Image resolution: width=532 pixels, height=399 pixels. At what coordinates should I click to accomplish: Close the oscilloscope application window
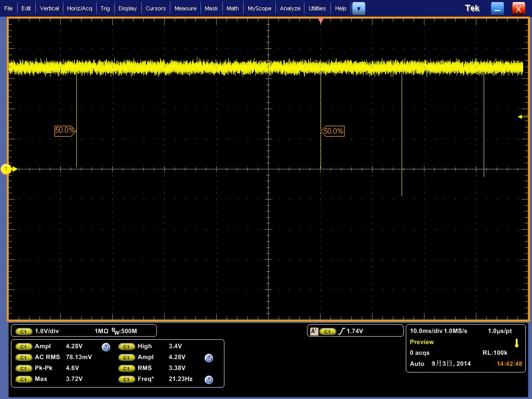[518, 8]
